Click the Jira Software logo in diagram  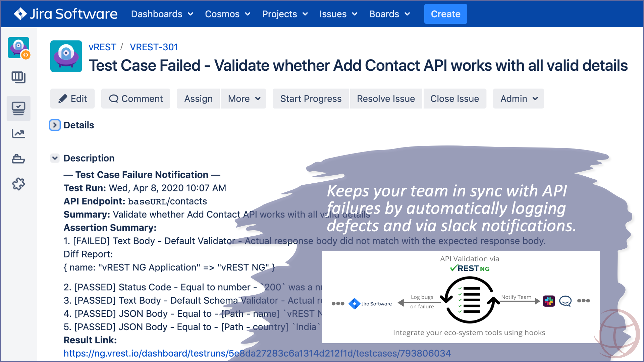370,304
